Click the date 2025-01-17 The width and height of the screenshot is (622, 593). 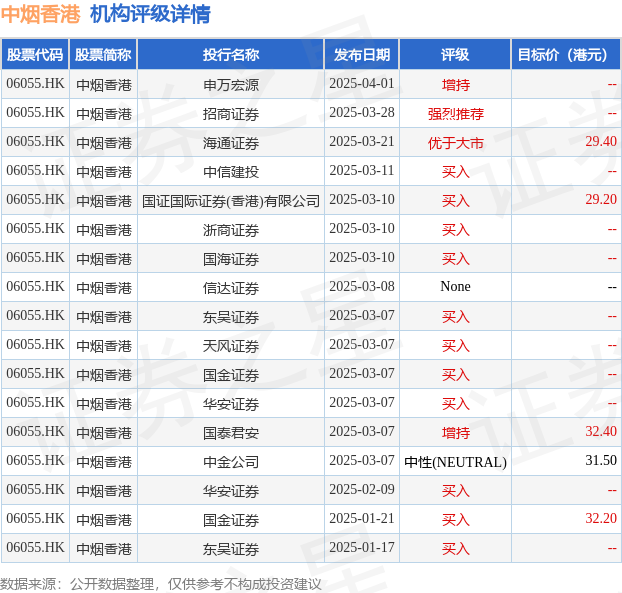tap(362, 547)
